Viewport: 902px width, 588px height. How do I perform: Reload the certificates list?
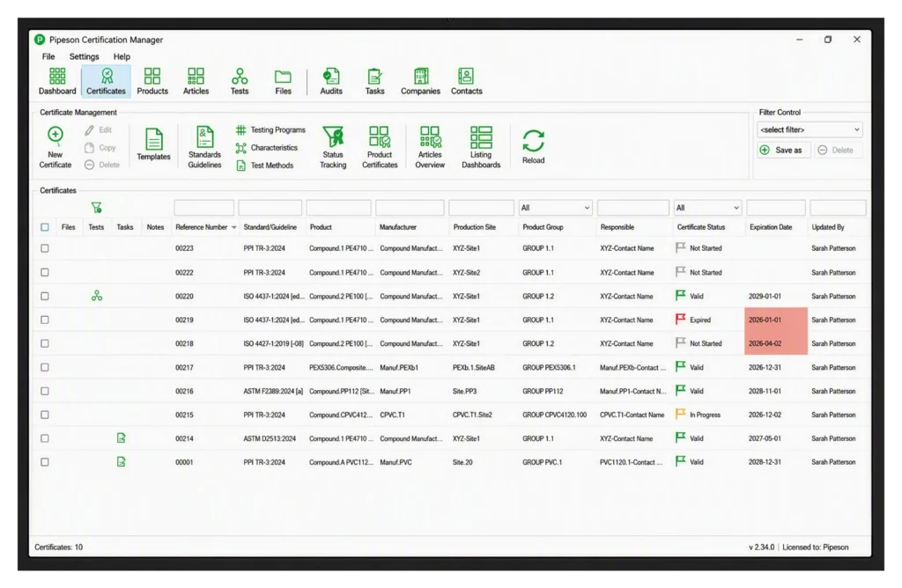tap(533, 146)
